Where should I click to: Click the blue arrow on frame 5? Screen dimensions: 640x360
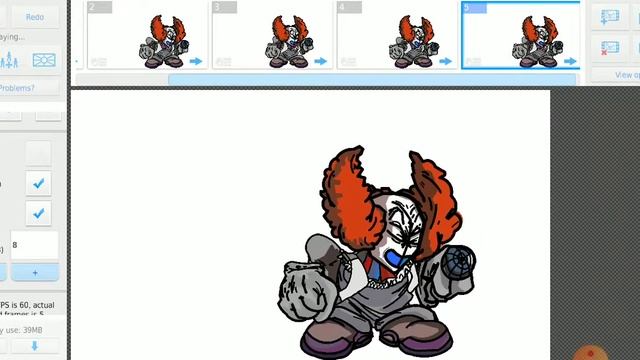570,61
